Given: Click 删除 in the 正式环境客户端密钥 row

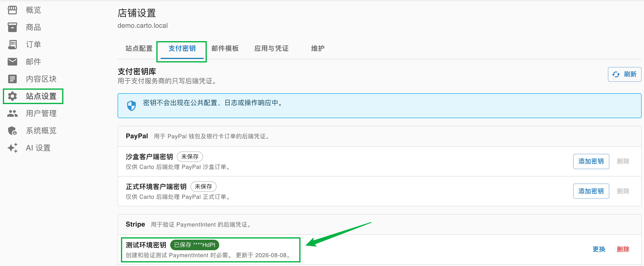Looking at the screenshot, I should [x=623, y=191].
